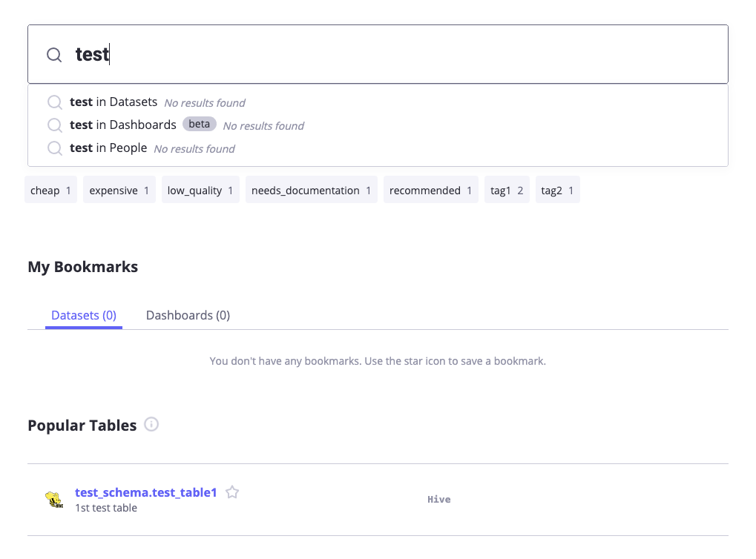Open the 'low_quality' tag
The width and height of the screenshot is (756, 559).
[200, 190]
